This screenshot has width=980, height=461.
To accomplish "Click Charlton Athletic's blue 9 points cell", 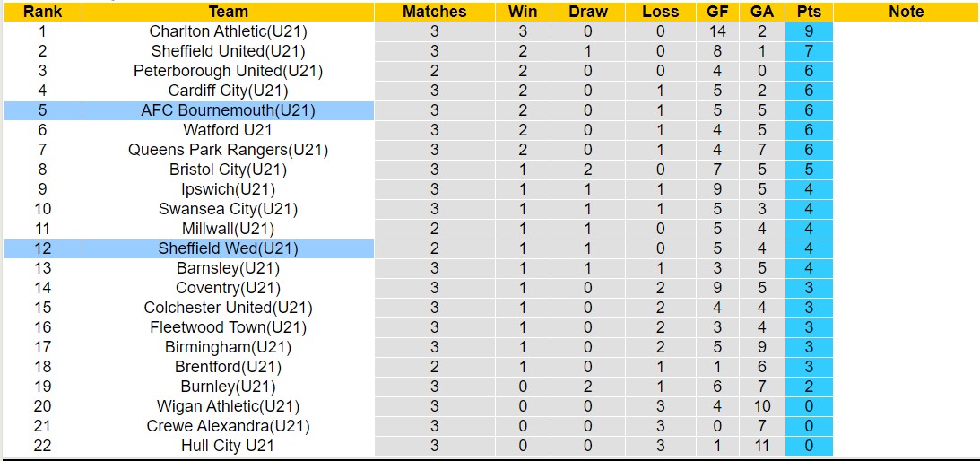I will coord(808,31).
